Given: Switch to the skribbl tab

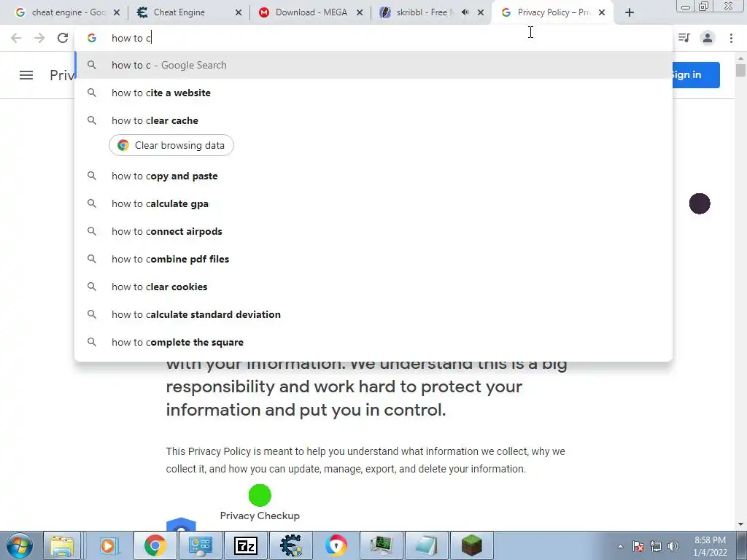Looking at the screenshot, I should click(431, 13).
